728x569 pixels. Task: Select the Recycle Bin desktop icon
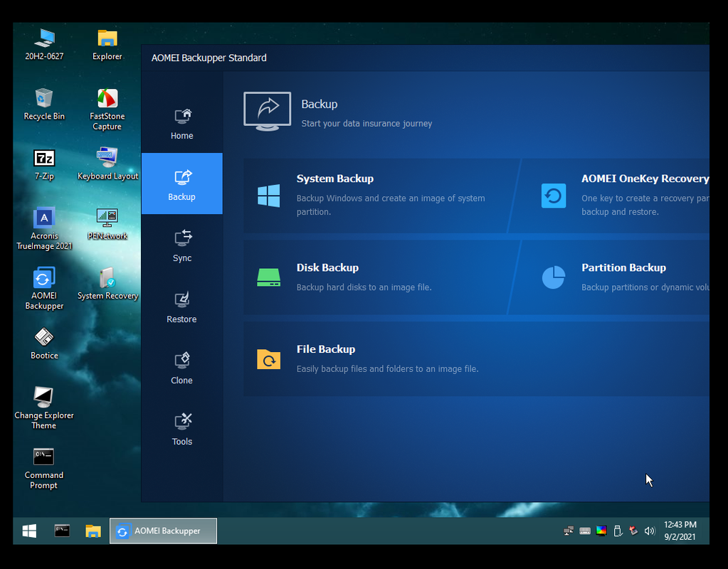44,104
